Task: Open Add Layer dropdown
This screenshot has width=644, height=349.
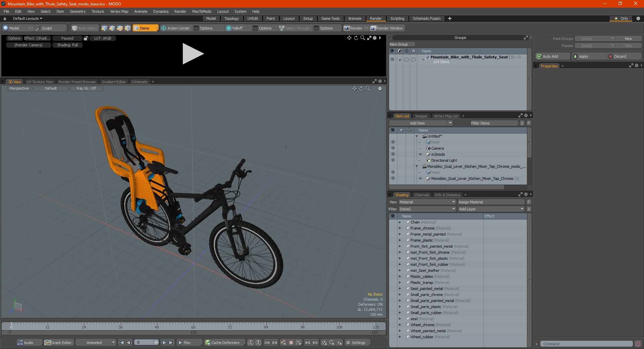Action: pos(491,209)
